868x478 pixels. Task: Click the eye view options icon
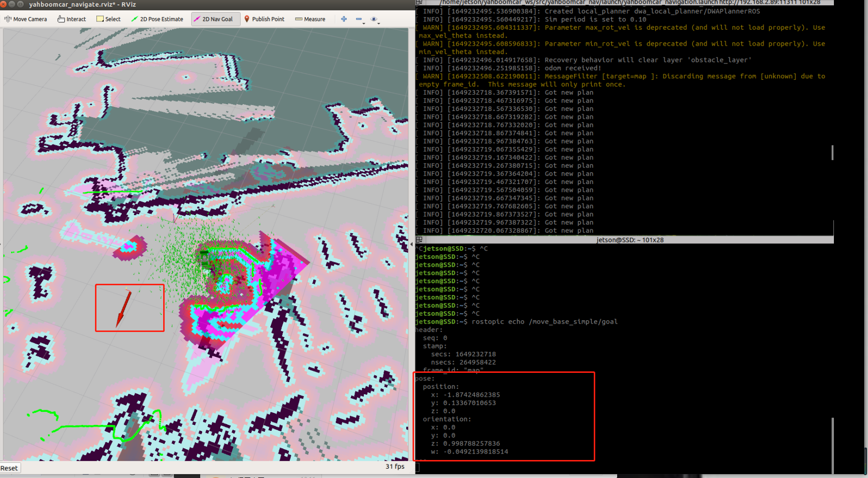pyautogui.click(x=374, y=19)
